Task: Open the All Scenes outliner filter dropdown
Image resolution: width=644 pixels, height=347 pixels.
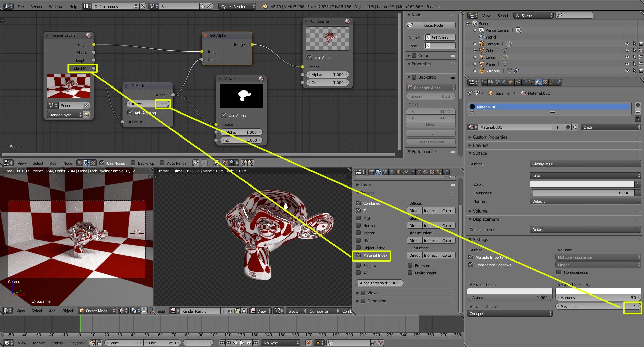Action: click(533, 15)
